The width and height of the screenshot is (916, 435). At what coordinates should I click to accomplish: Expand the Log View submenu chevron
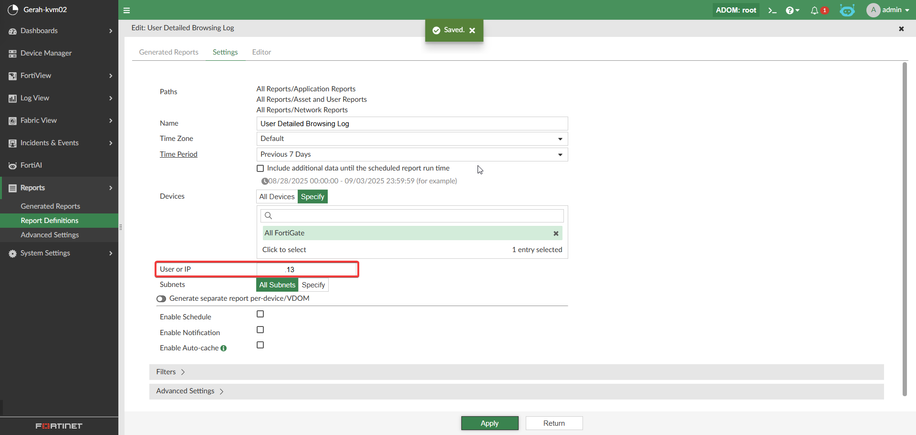pos(110,98)
